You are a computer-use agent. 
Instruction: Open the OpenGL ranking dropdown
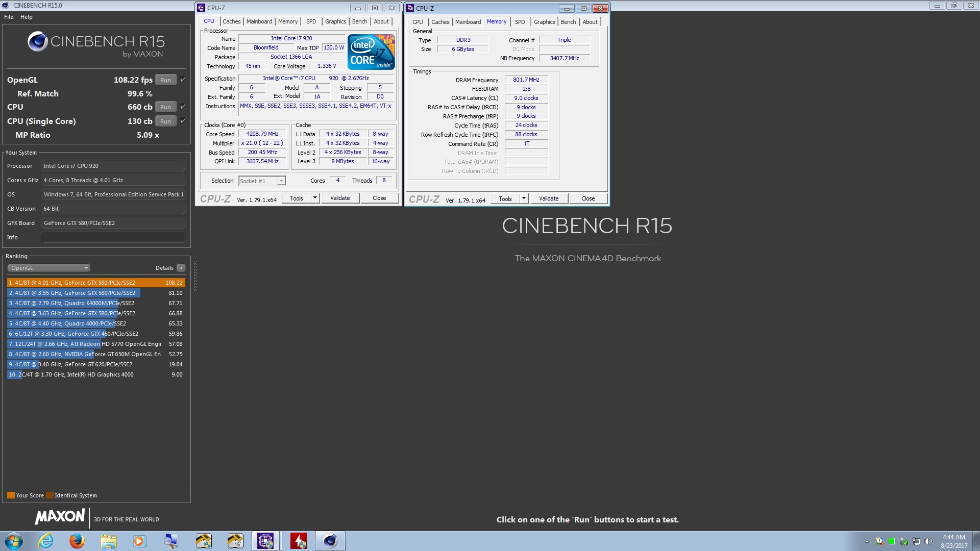coord(49,268)
